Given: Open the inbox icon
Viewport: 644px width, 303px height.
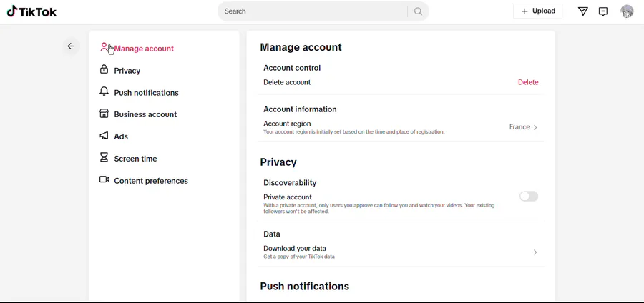Looking at the screenshot, I should [x=603, y=11].
